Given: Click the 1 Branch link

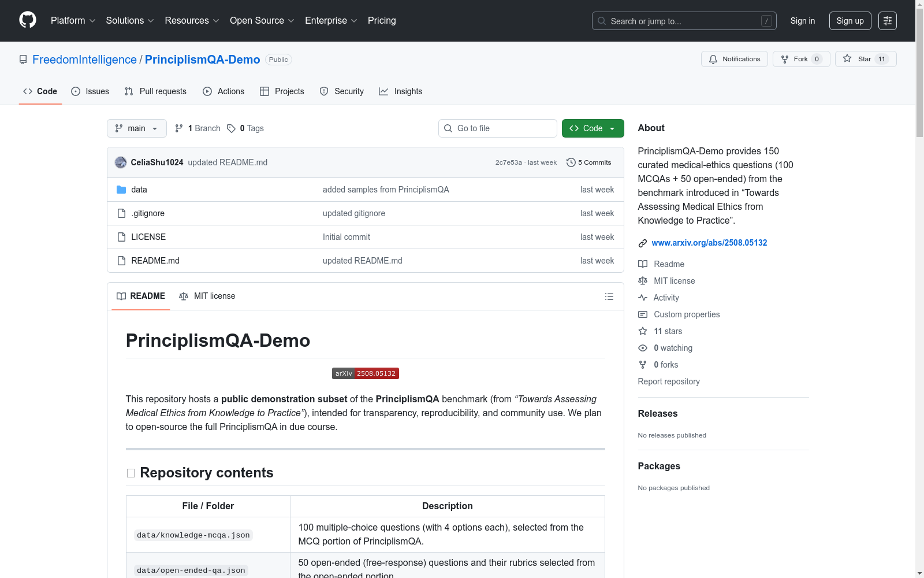Looking at the screenshot, I should [x=198, y=128].
